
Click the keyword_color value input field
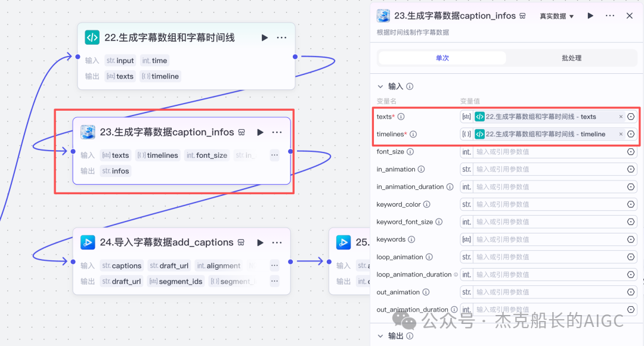(549, 204)
